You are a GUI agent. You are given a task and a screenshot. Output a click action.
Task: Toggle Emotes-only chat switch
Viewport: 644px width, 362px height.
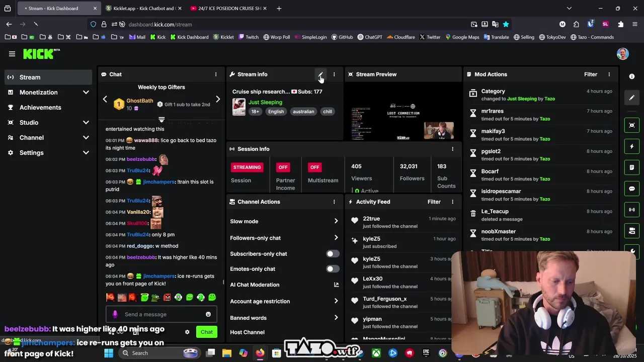point(332,269)
